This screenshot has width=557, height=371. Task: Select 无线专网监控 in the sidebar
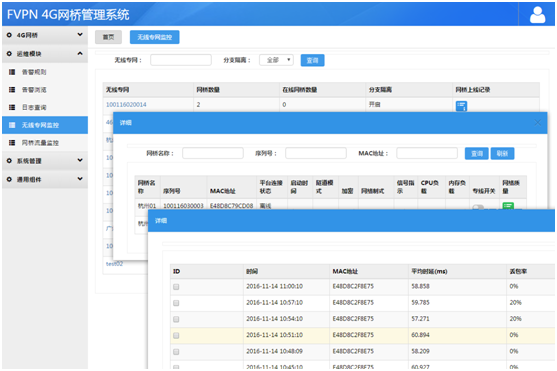[x=45, y=125]
